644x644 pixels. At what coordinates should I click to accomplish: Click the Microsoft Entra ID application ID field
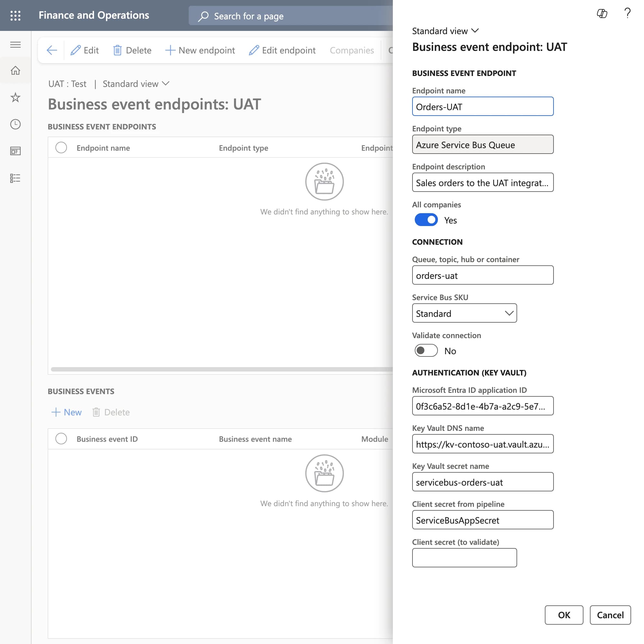(x=483, y=406)
